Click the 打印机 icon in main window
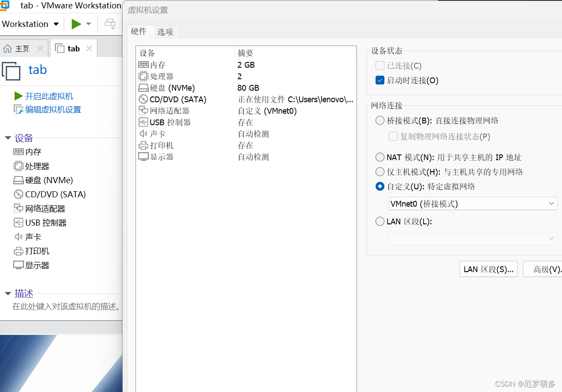 click(x=18, y=251)
